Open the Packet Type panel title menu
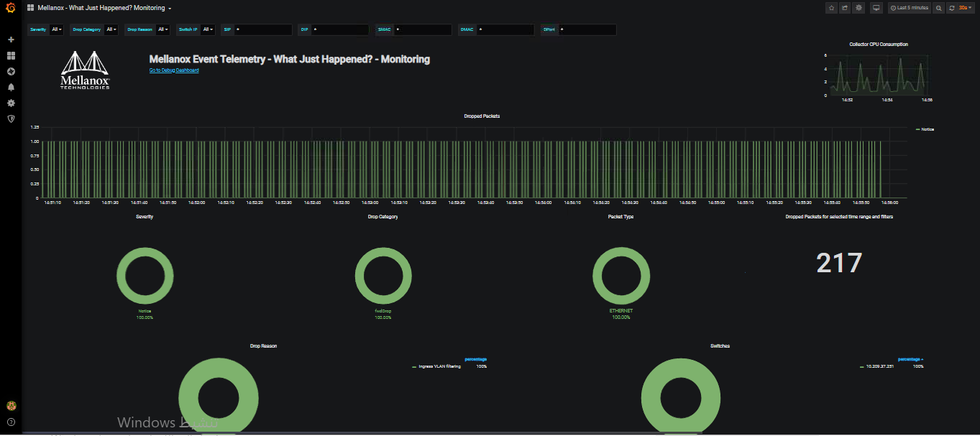Image resolution: width=980 pixels, height=436 pixels. coord(620,217)
